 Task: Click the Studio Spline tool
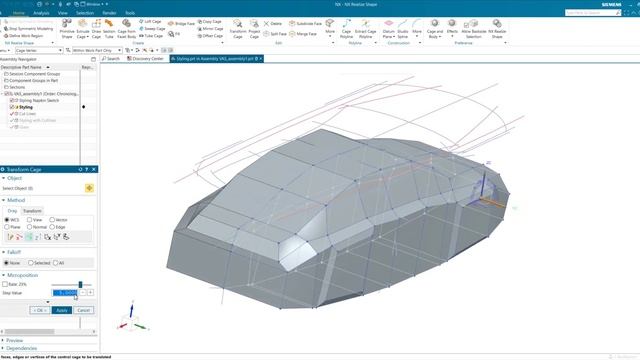(x=402, y=29)
